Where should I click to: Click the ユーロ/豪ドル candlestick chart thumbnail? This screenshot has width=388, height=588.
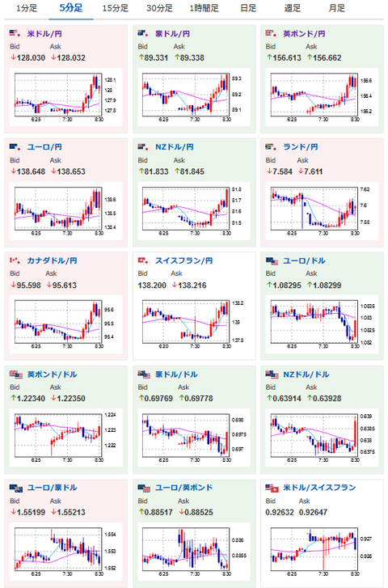point(66,551)
